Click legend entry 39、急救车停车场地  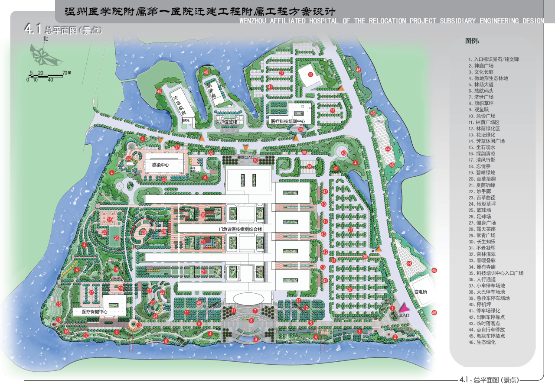489,298
